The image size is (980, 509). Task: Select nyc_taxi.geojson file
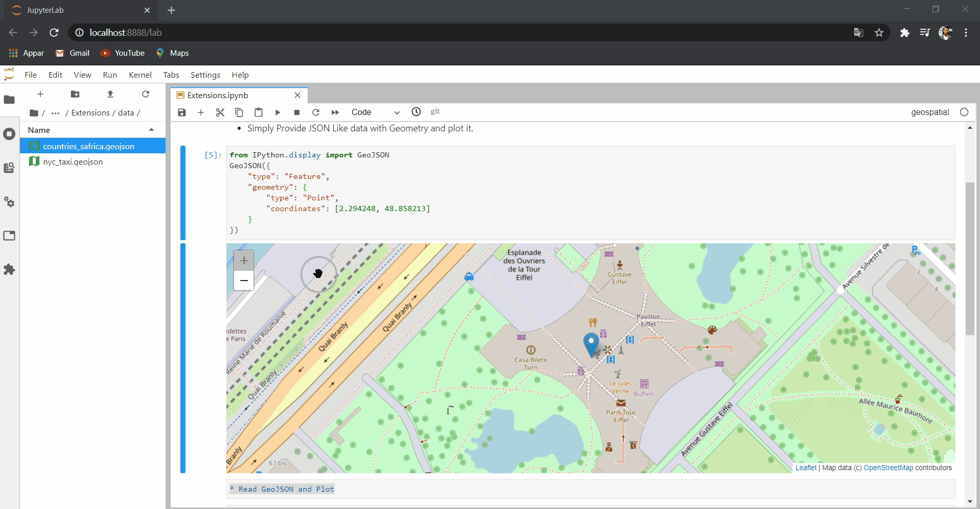pos(73,161)
